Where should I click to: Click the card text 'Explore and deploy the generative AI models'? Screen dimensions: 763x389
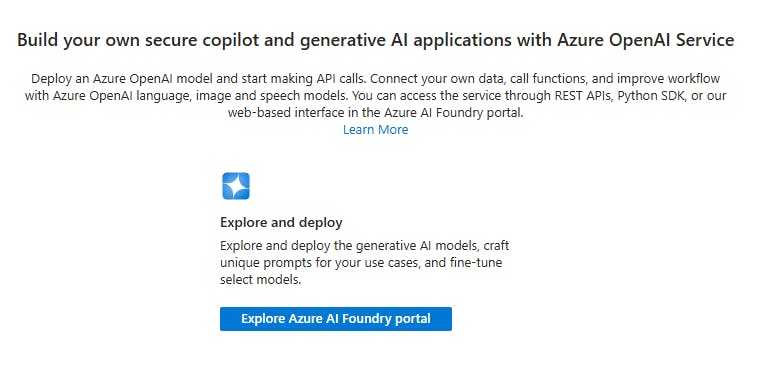364,245
